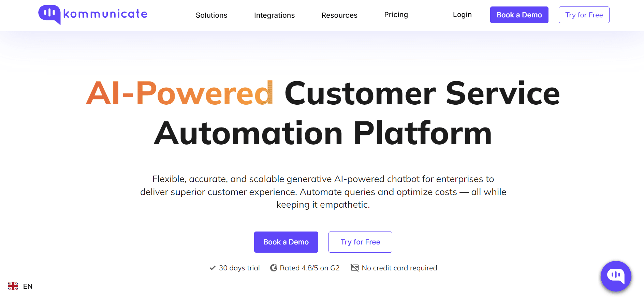Click Book a Demo in the header
Viewport: 644px width, 298px height.
pyautogui.click(x=519, y=15)
